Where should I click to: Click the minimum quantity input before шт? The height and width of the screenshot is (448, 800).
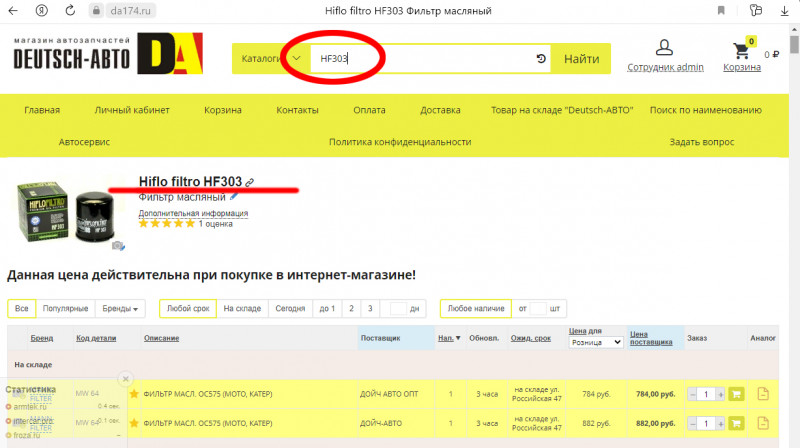click(538, 308)
